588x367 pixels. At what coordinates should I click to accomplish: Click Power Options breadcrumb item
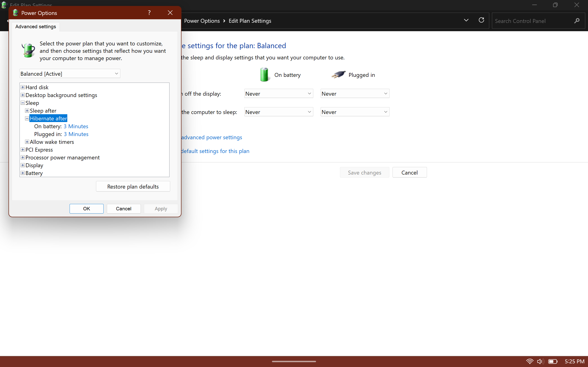tap(202, 21)
